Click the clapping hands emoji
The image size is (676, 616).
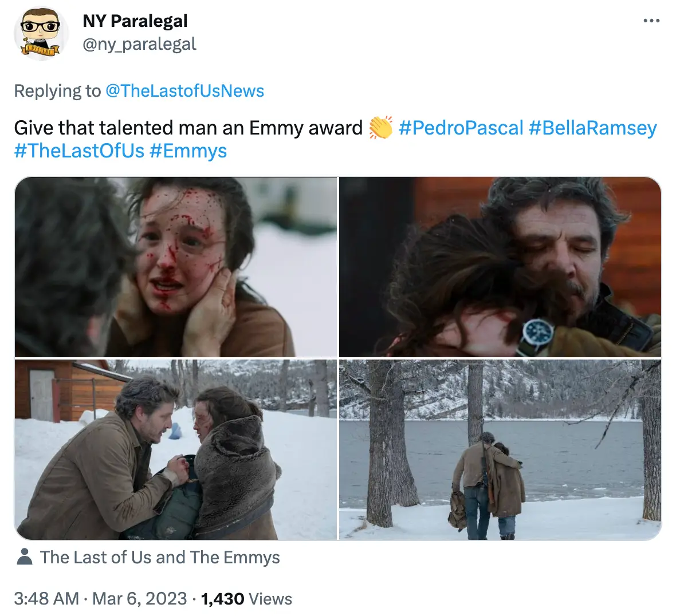(x=380, y=128)
